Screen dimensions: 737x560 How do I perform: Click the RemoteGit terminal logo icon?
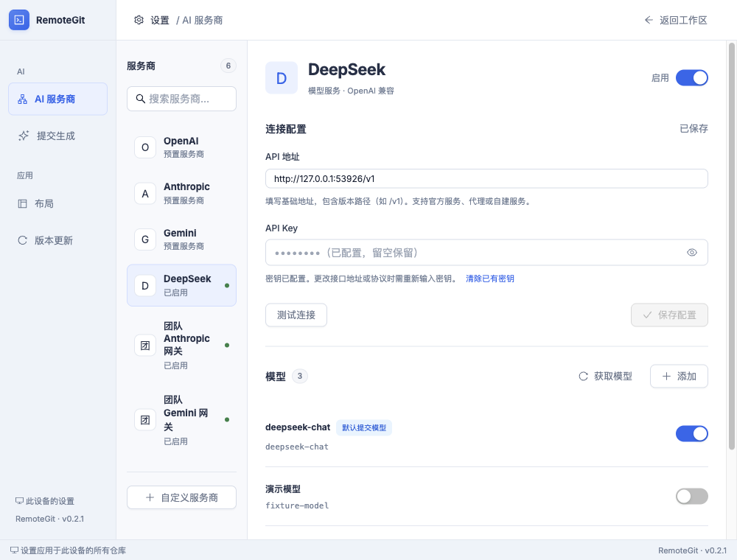click(19, 20)
